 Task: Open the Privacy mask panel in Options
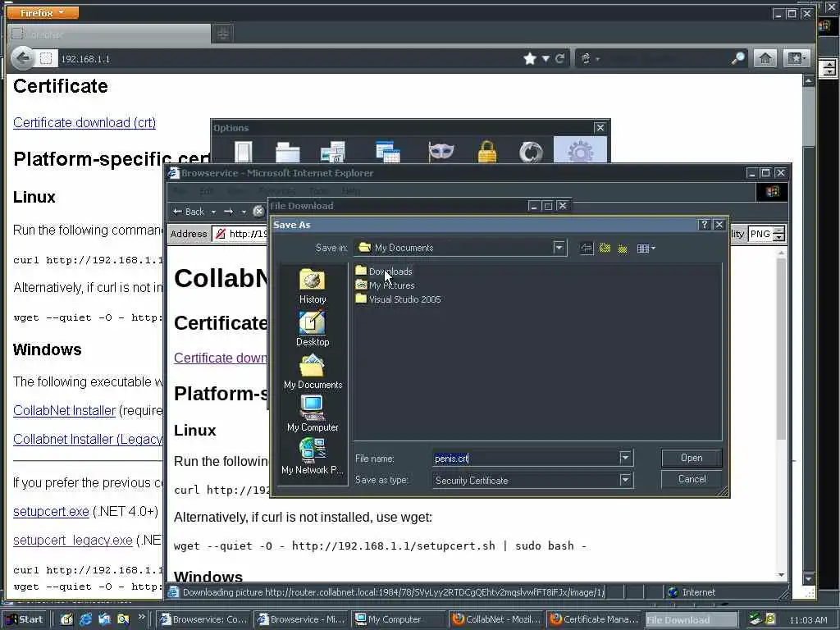tap(441, 151)
